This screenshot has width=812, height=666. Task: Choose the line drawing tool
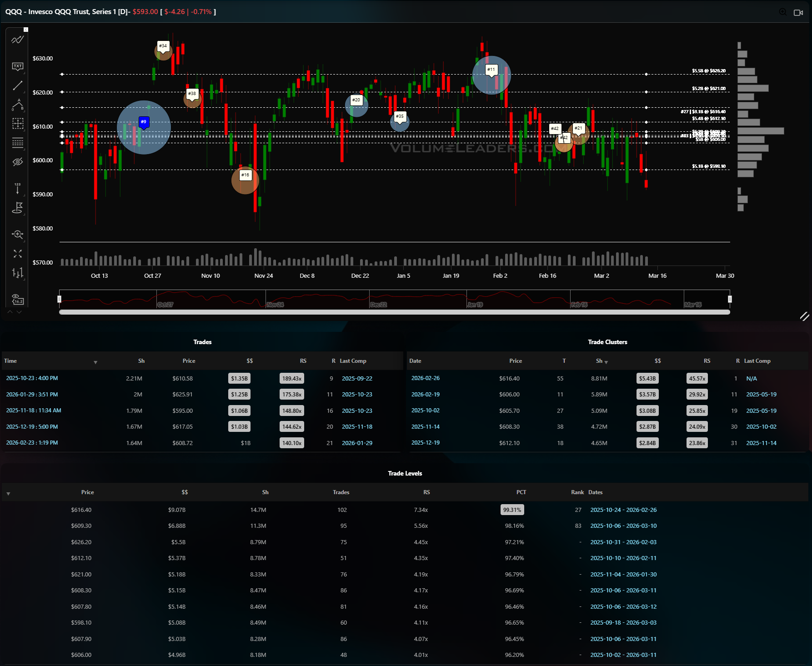click(x=17, y=85)
